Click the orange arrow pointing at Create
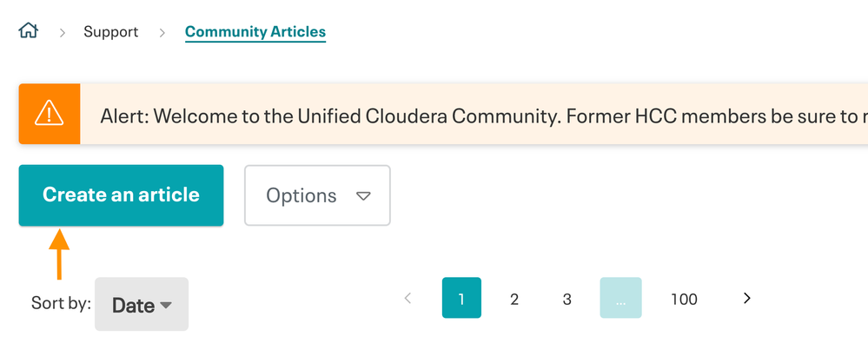The width and height of the screenshot is (868, 343). coord(59,254)
